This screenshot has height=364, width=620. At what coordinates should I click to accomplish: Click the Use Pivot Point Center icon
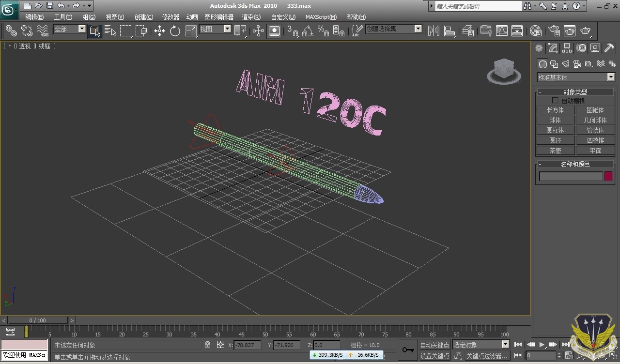point(240,30)
